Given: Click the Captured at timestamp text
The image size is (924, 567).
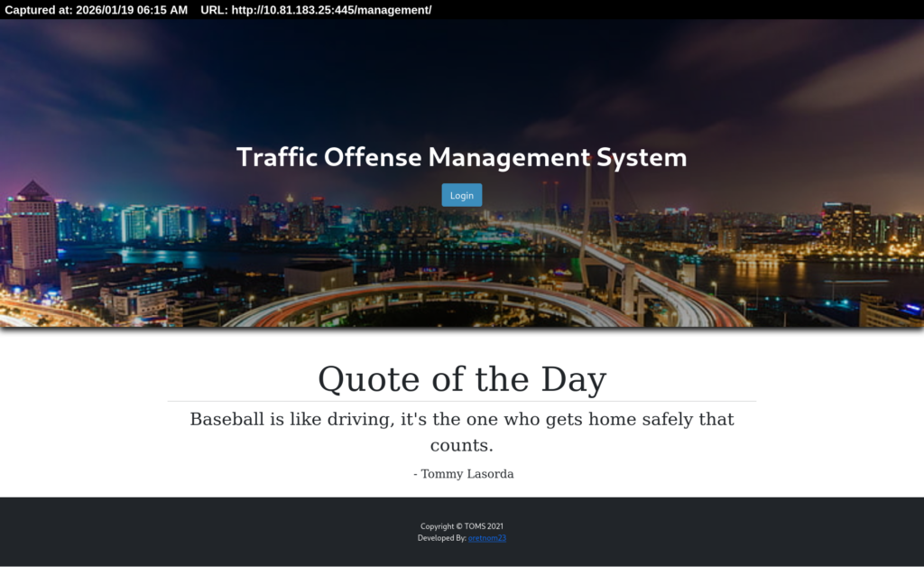Looking at the screenshot, I should [96, 10].
